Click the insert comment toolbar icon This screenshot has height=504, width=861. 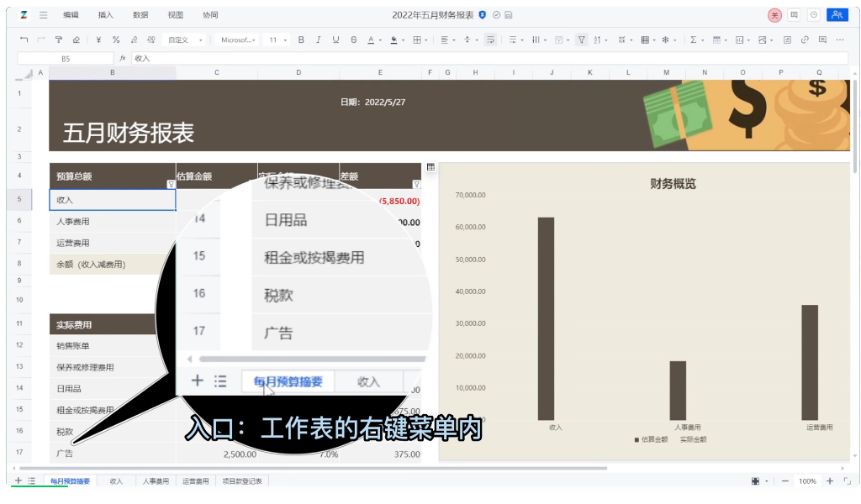(x=822, y=39)
